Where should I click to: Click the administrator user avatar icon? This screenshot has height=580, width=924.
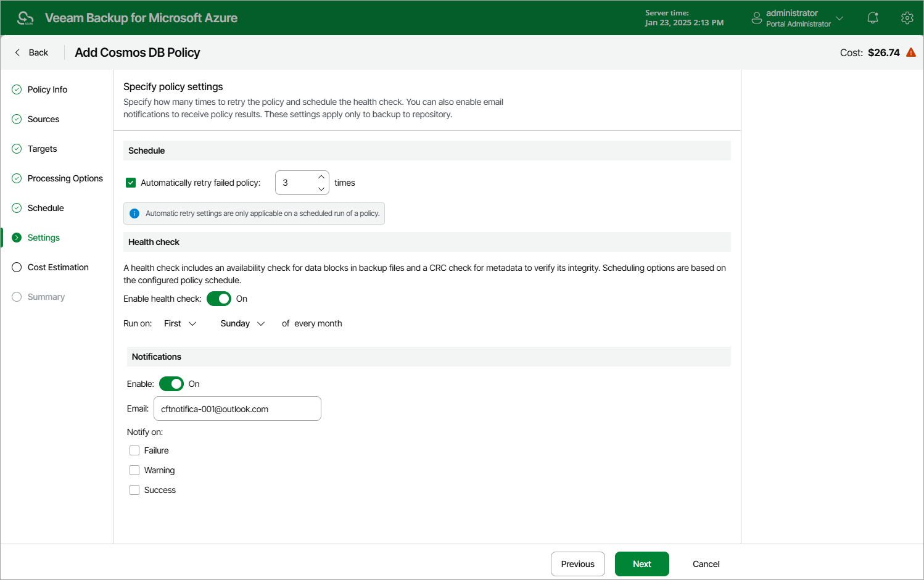(757, 19)
